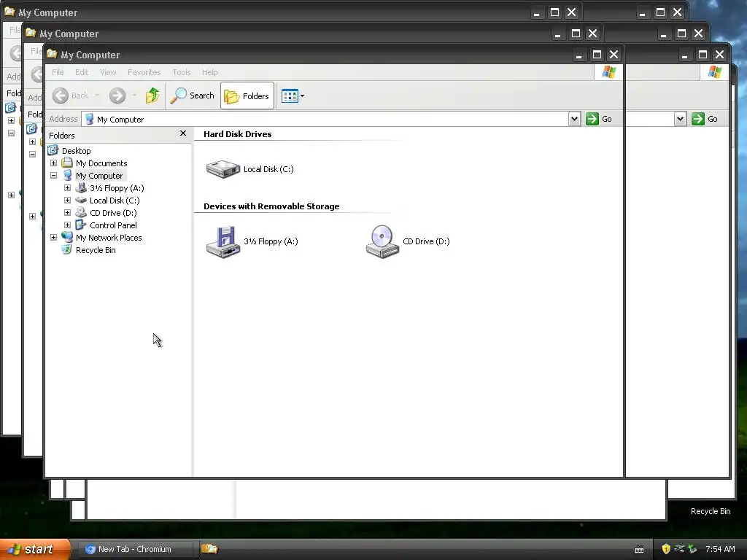
Task: Open the Back history dropdown arrow
Action: pyautogui.click(x=97, y=96)
